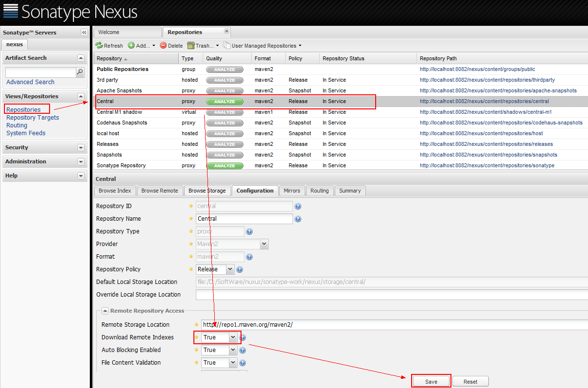Click help icon beside Repository Type
This screenshot has height=388, width=588.
tap(249, 231)
